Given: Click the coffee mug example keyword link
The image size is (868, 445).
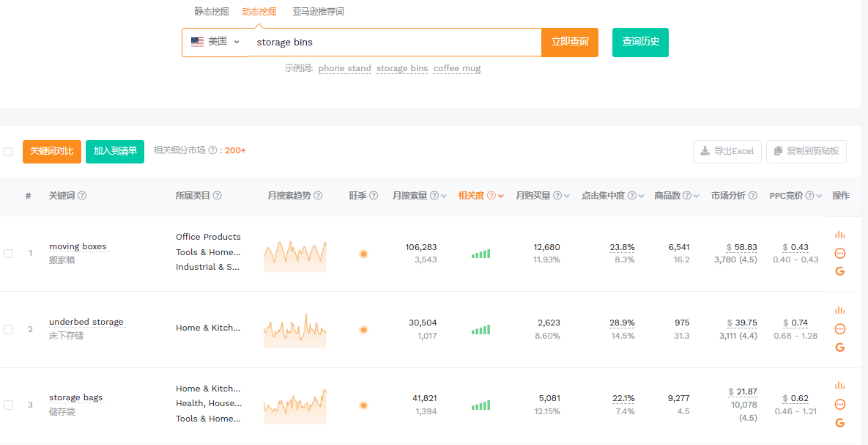Looking at the screenshot, I should pos(456,69).
